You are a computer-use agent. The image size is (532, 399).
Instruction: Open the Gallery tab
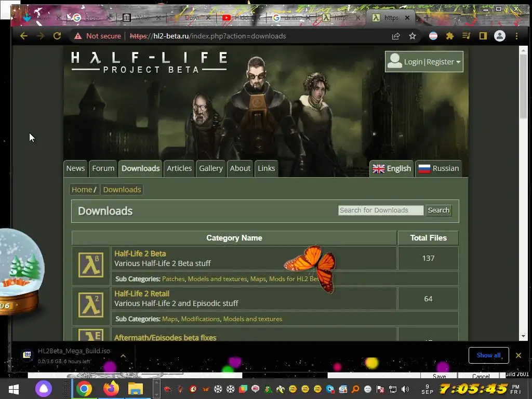pyautogui.click(x=211, y=168)
